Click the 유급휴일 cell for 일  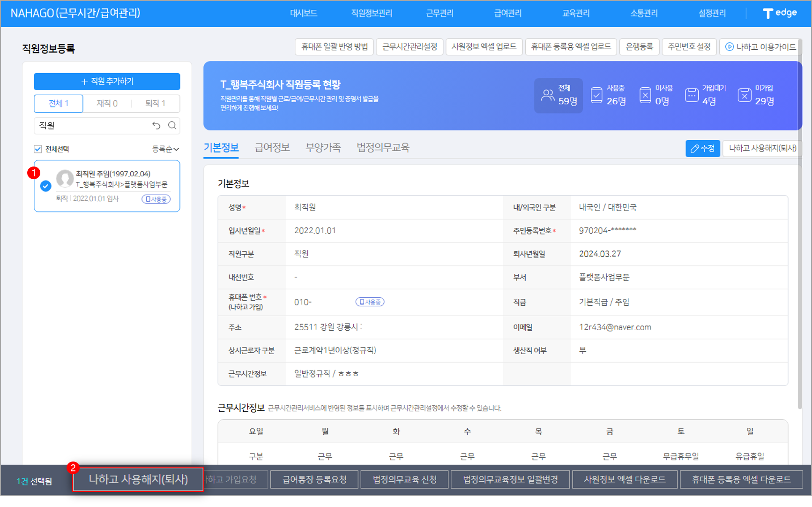click(750, 456)
